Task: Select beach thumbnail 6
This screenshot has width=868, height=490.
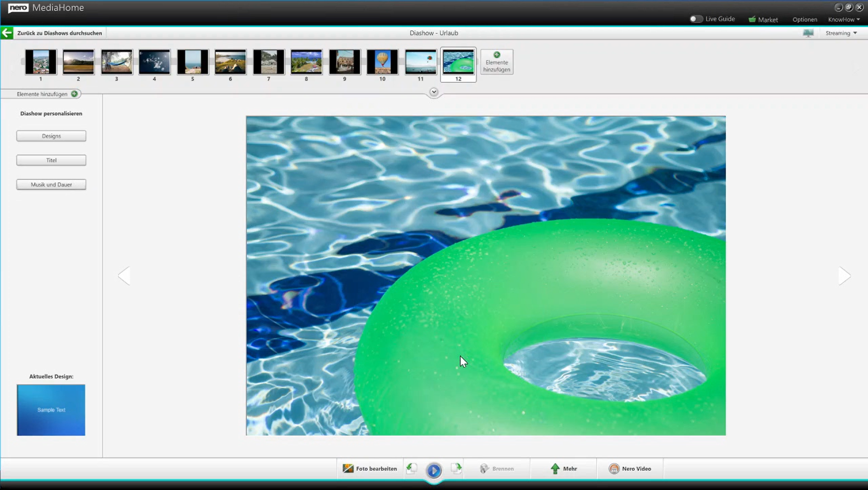Action: point(230,62)
